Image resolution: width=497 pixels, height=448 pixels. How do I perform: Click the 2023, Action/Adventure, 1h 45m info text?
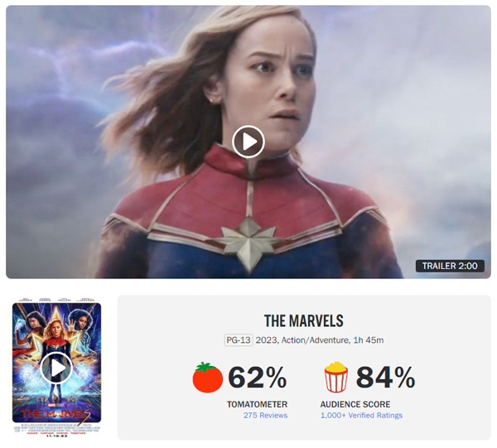click(x=320, y=340)
